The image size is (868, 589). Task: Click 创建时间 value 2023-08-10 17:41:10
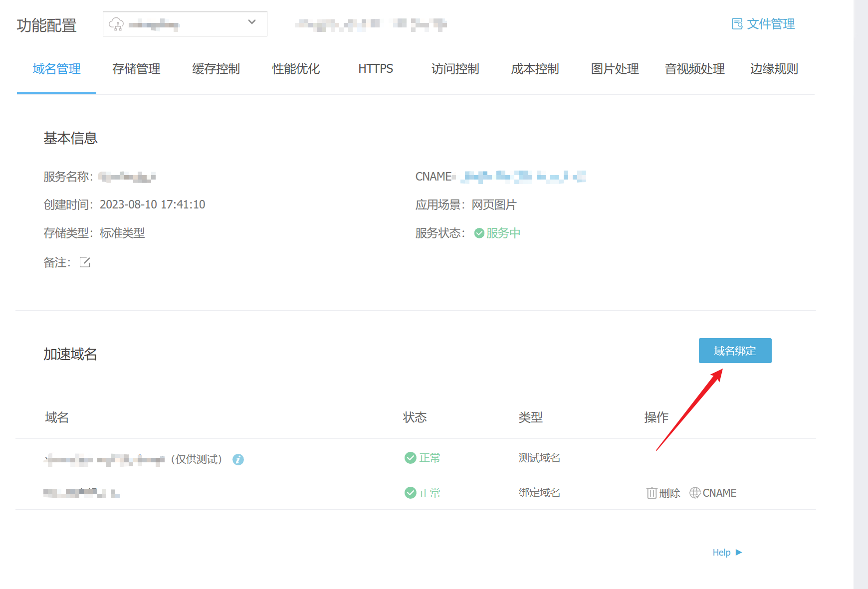152,204
